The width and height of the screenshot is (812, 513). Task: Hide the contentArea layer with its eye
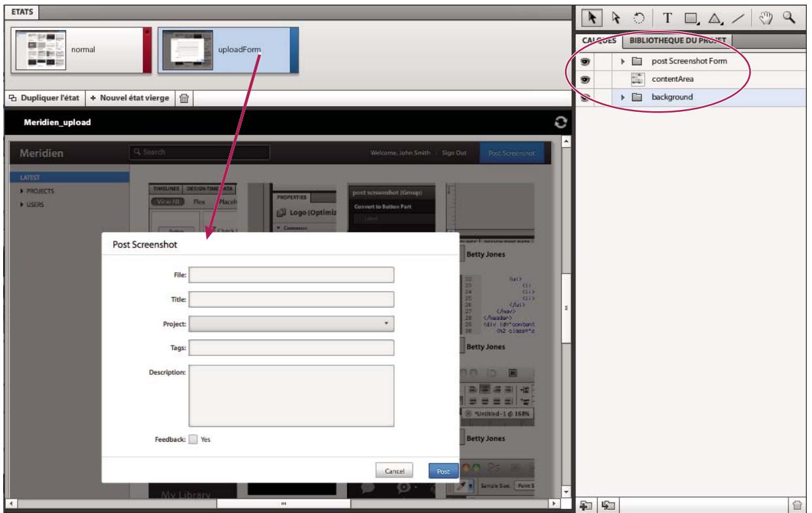pos(584,79)
